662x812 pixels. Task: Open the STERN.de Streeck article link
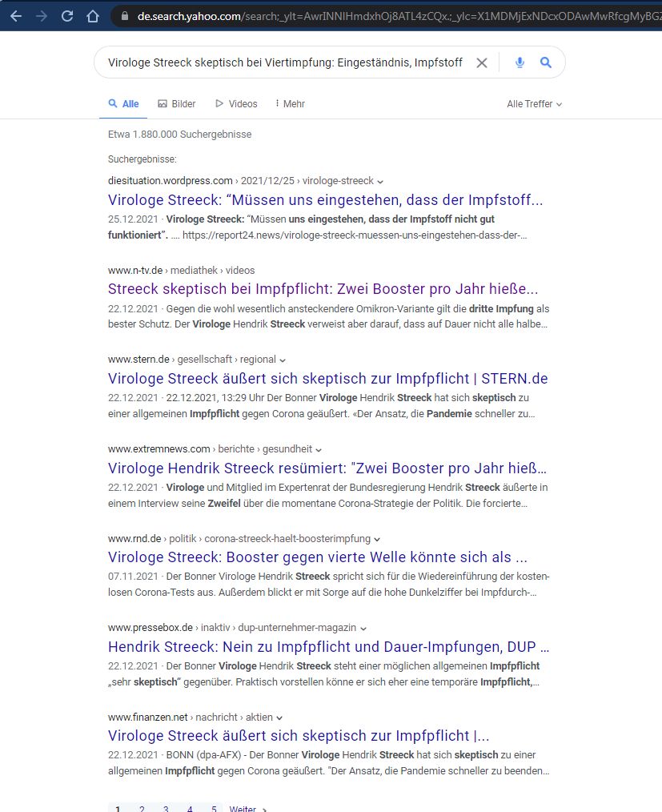point(327,379)
